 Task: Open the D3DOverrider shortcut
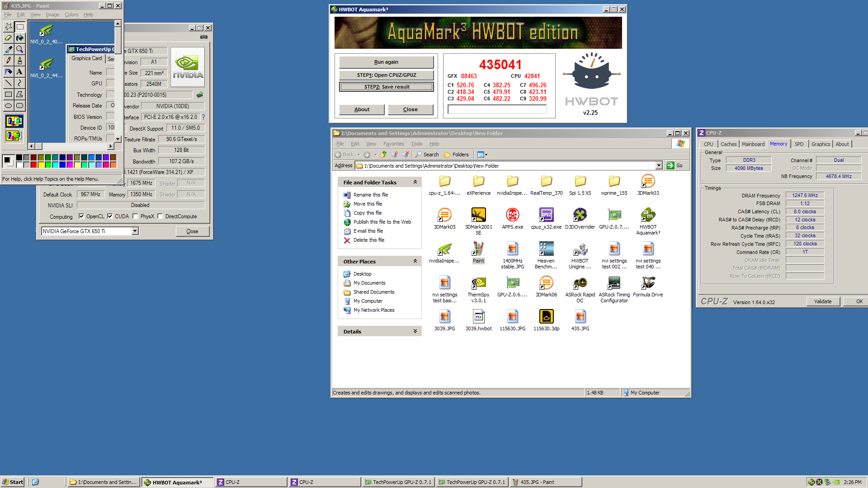580,219
